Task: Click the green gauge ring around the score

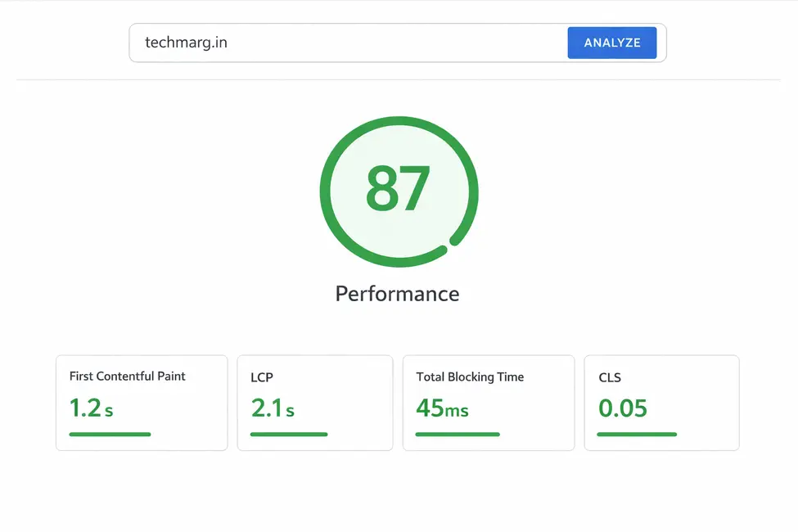Action: 399,121
